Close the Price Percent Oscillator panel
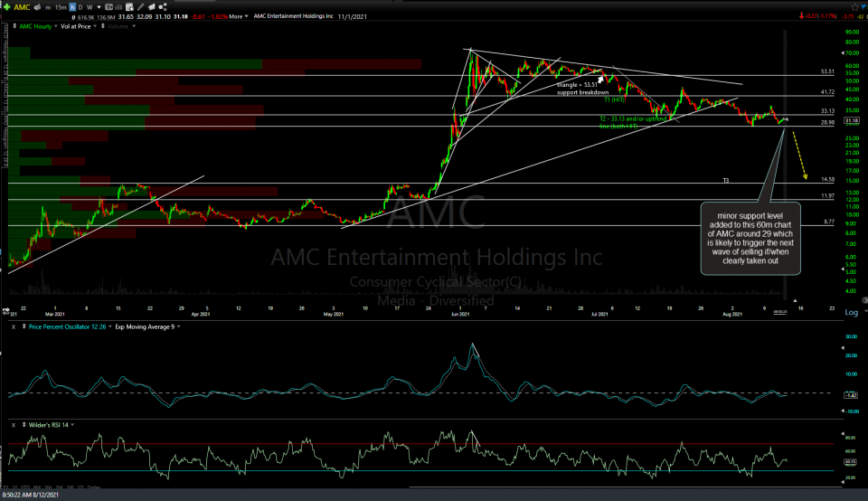This screenshot has height=501, width=868. tap(14, 326)
